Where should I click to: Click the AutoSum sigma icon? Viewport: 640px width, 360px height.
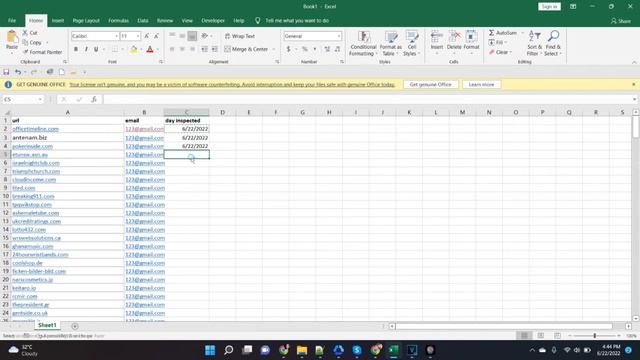point(491,33)
